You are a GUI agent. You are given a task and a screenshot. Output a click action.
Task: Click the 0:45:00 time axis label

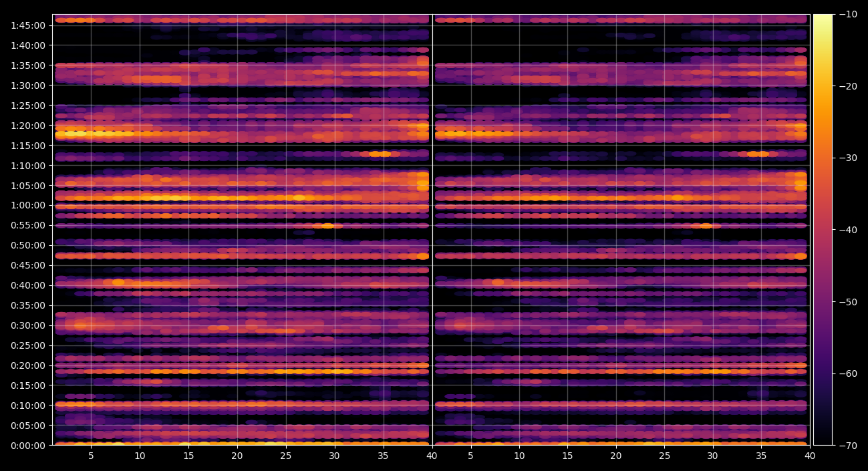(x=28, y=265)
